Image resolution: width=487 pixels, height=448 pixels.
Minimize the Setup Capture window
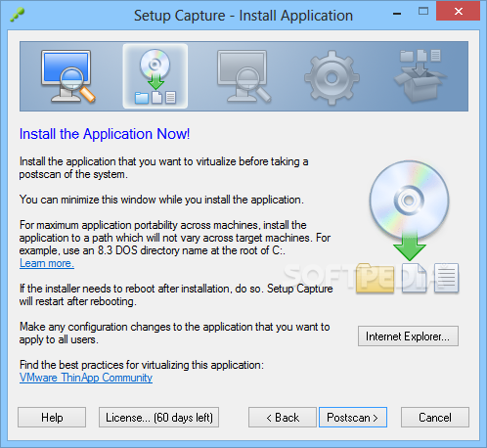[397, 13]
